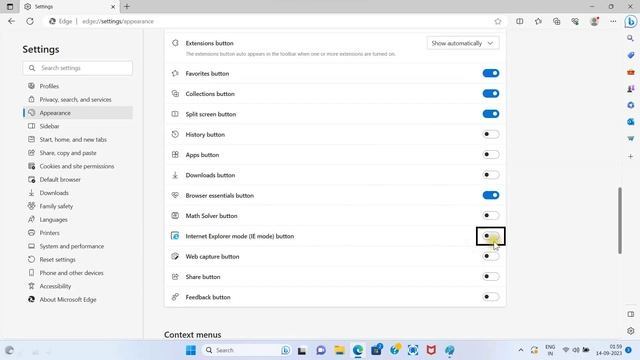Screen dimensions: 640x360
Task: Open a new tab with plus button
Action: click(x=127, y=7)
